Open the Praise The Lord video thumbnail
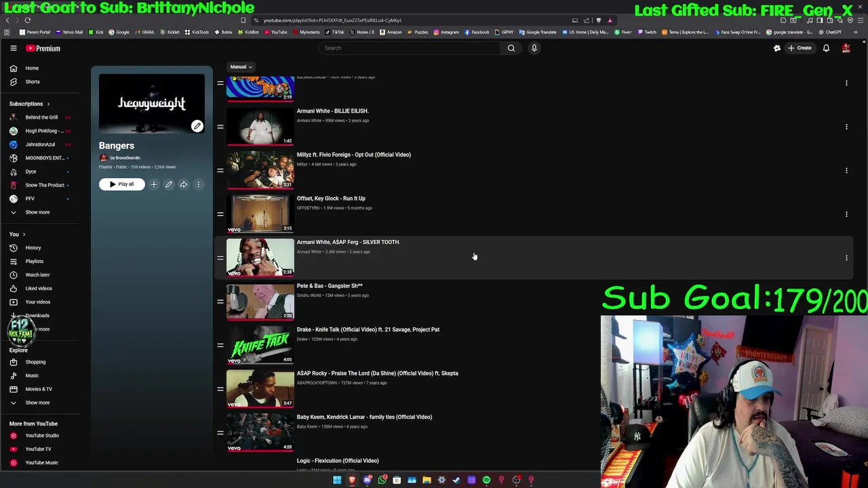The image size is (868, 488). [260, 388]
